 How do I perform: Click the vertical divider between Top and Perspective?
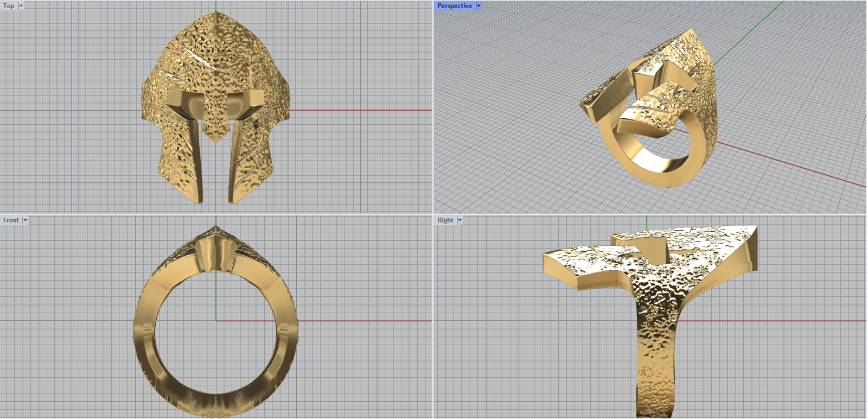click(433, 109)
